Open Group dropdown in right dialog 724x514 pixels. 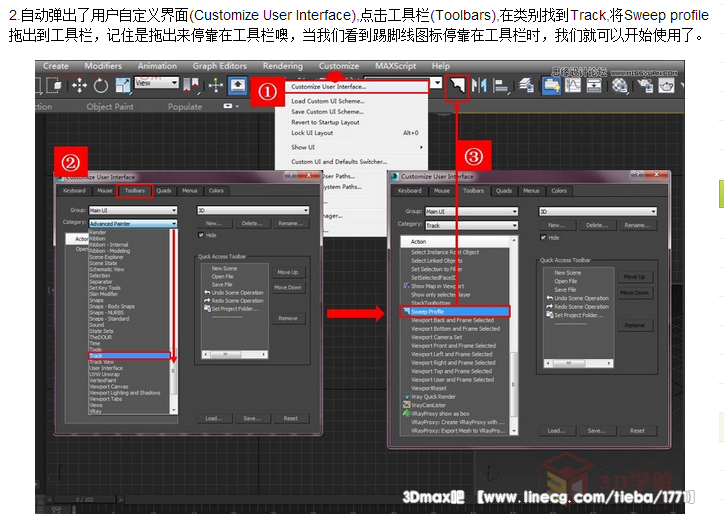pos(471,212)
